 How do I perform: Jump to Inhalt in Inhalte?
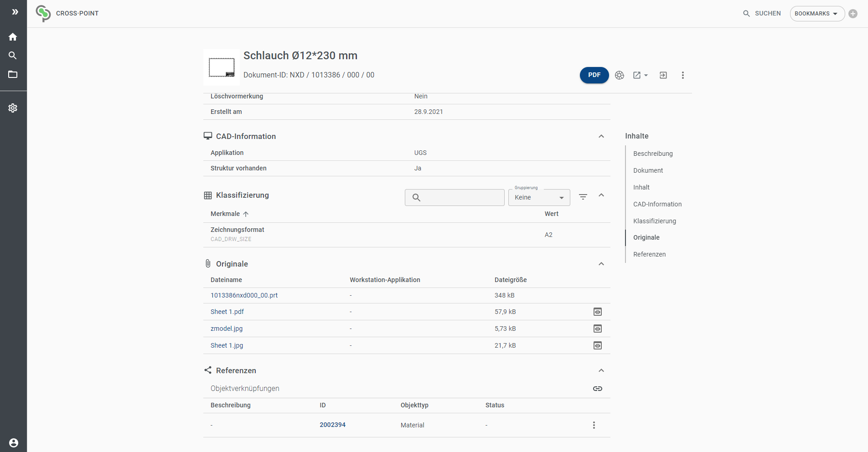[641, 187]
